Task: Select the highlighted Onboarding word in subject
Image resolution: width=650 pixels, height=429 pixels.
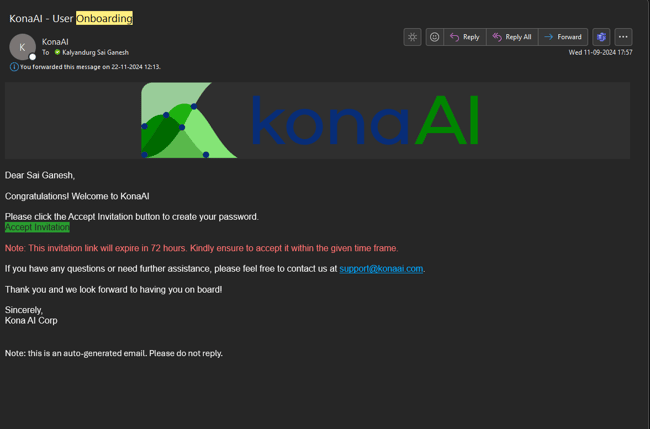Action: point(104,18)
